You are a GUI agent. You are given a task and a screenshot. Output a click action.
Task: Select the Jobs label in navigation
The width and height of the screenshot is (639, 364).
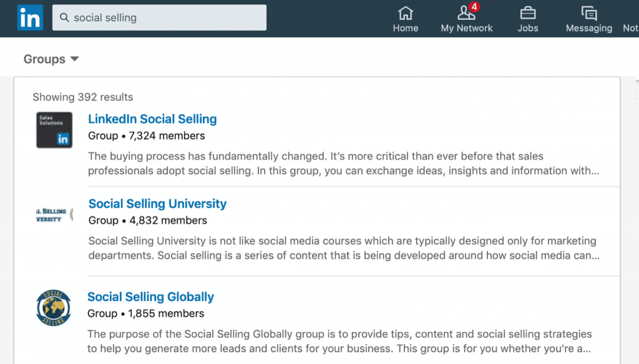528,28
